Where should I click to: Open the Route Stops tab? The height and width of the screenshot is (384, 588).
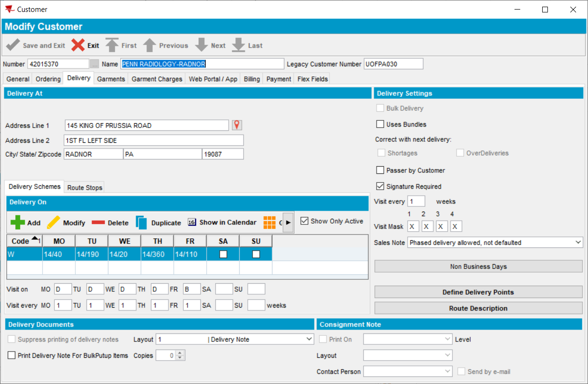(84, 188)
